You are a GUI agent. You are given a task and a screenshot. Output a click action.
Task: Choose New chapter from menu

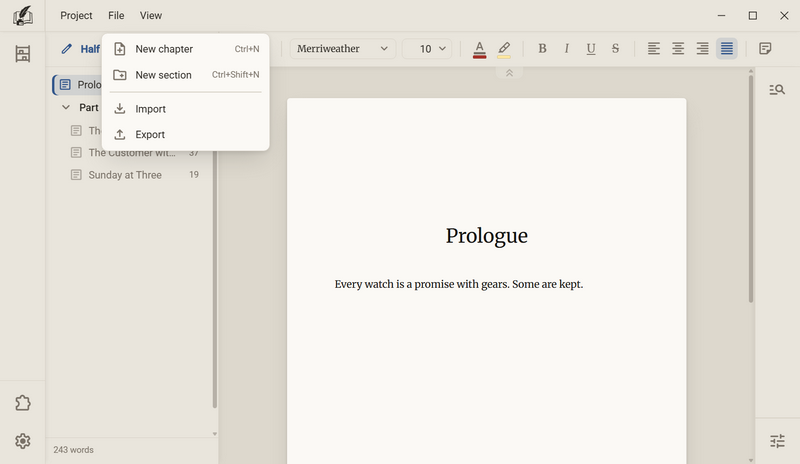tap(186, 49)
